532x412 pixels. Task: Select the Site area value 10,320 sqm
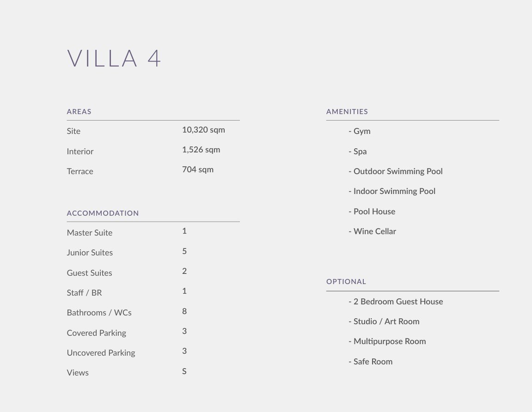(203, 130)
